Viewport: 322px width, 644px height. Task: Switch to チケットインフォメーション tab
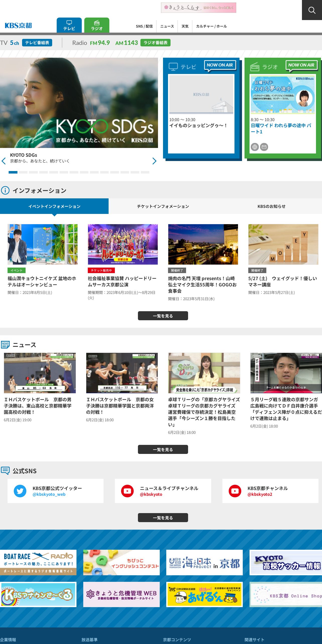(x=163, y=206)
